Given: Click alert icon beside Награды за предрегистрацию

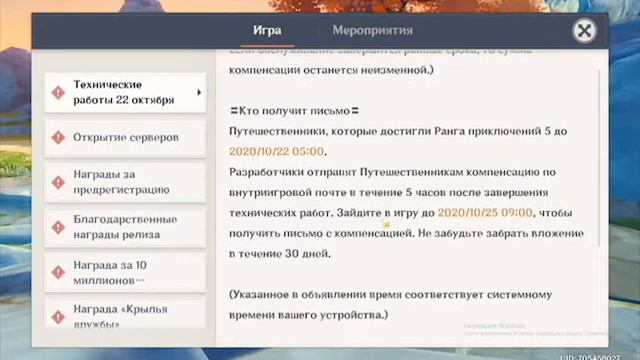Looking at the screenshot, I should pos(58,182).
